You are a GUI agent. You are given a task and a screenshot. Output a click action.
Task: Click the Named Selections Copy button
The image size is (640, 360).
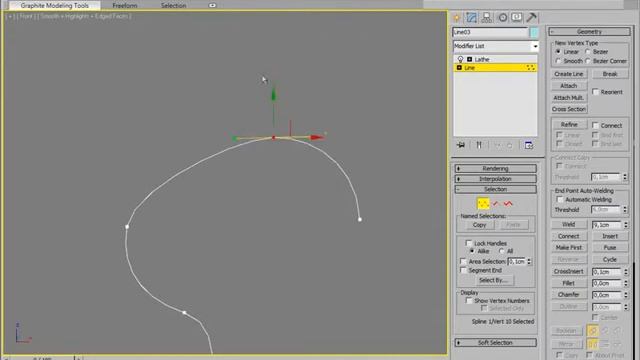coord(479,225)
